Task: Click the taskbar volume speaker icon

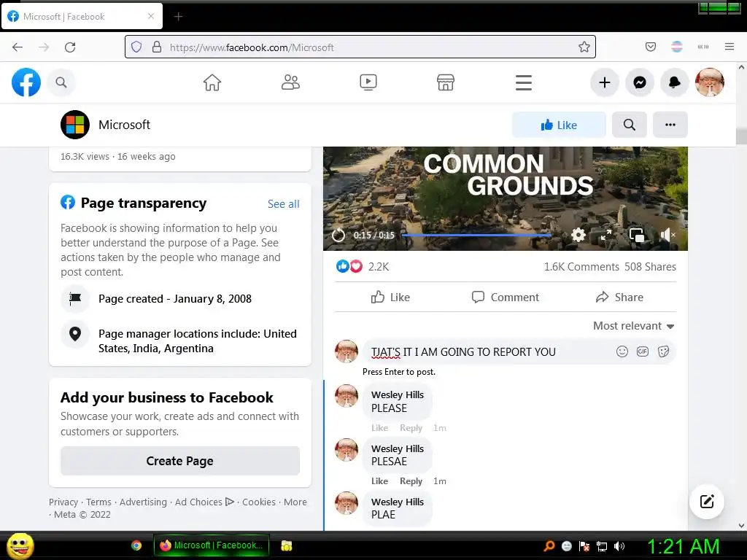Action: (x=619, y=546)
